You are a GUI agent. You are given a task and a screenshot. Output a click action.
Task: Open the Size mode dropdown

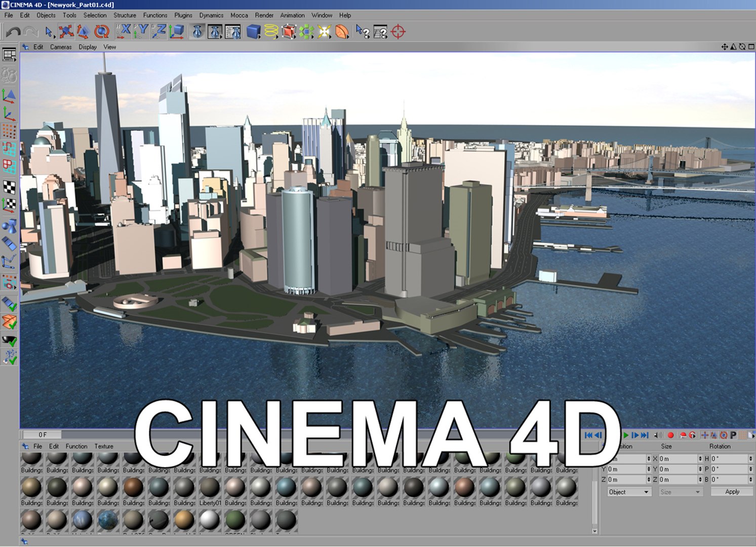[x=681, y=492]
